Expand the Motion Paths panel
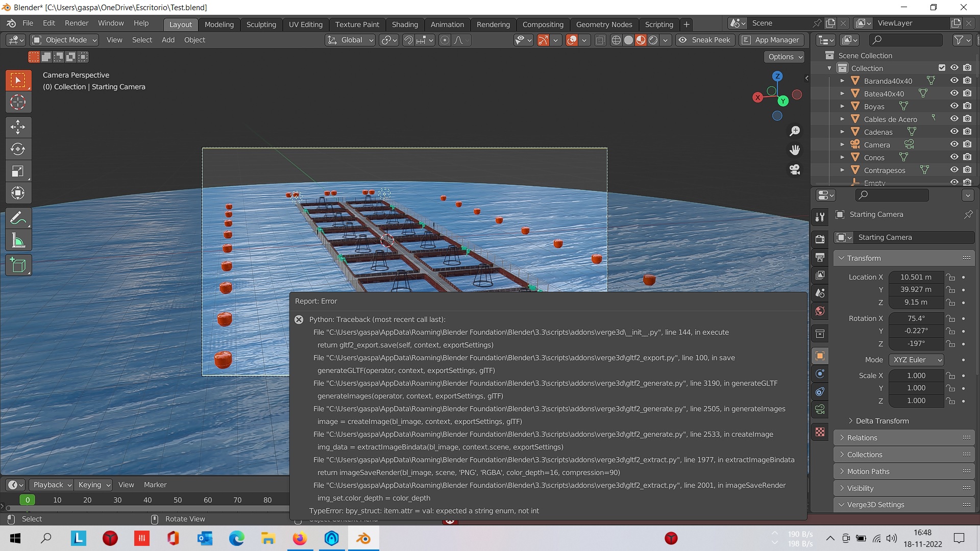This screenshot has width=980, height=551. click(904, 471)
